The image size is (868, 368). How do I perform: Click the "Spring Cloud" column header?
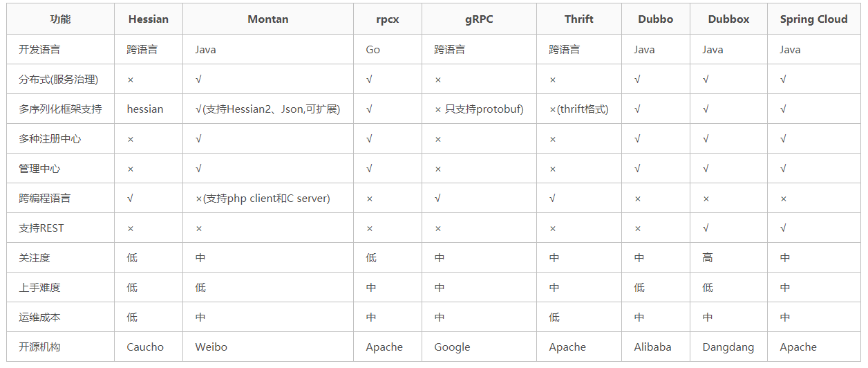(813, 19)
